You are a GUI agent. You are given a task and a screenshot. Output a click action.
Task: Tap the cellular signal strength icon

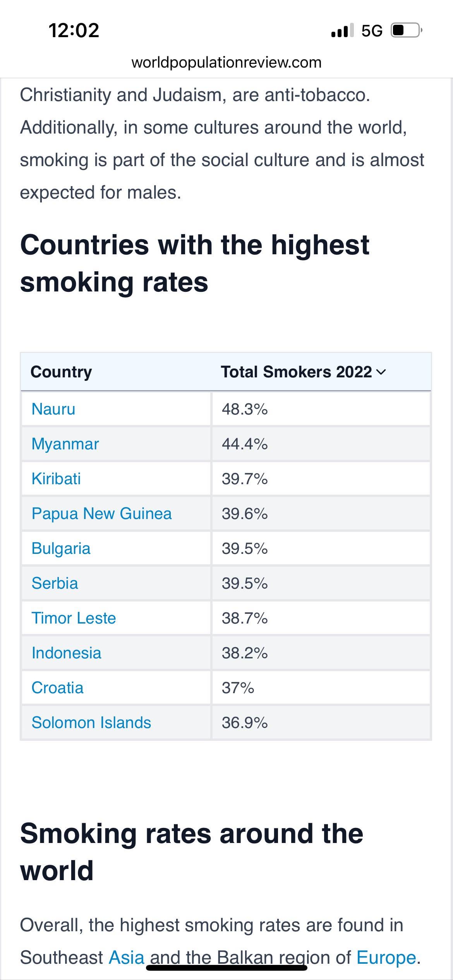pyautogui.click(x=342, y=30)
